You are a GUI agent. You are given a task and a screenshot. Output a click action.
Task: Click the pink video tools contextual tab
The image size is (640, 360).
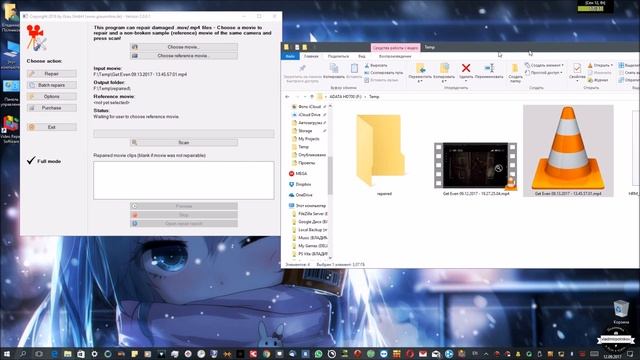click(x=395, y=47)
